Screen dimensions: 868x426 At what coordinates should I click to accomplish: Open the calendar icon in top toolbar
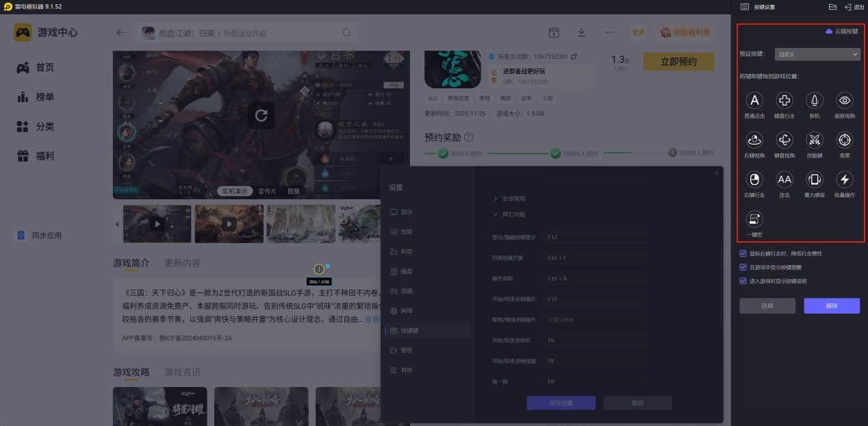(x=554, y=32)
